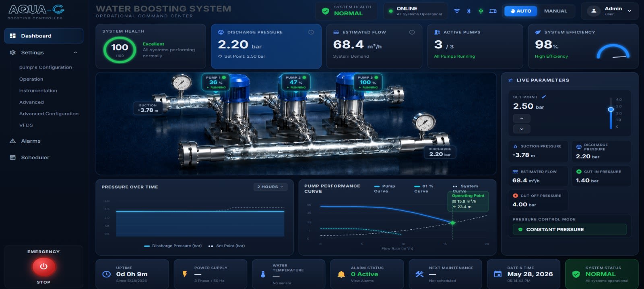Click the USB connection icon
The image size is (644, 289).
(481, 11)
